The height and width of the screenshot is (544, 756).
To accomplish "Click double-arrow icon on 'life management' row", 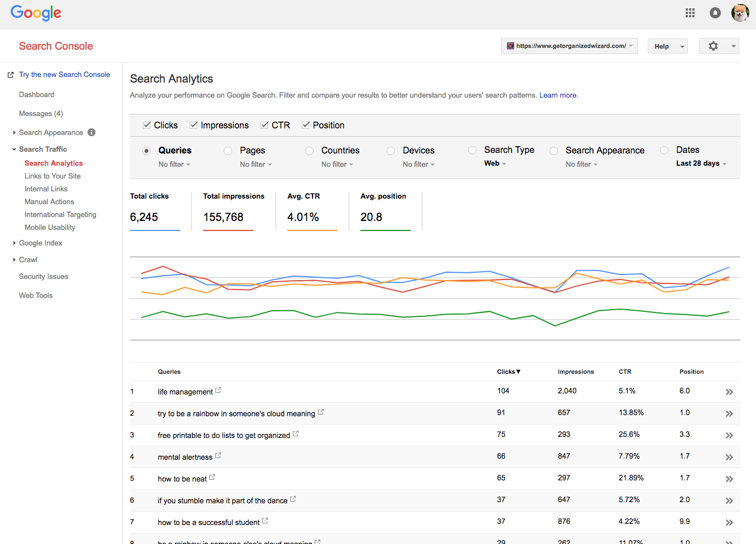I will pos(729,392).
